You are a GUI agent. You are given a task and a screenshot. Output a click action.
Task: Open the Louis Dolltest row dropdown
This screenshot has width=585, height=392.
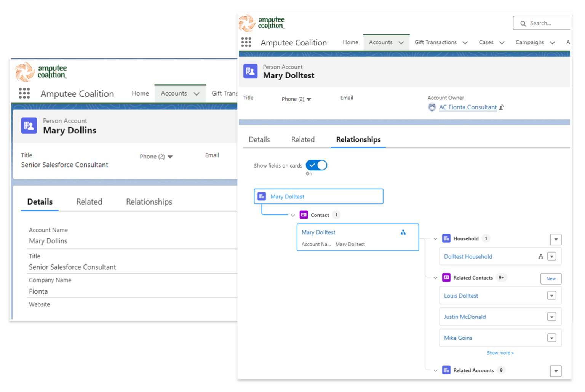click(551, 296)
